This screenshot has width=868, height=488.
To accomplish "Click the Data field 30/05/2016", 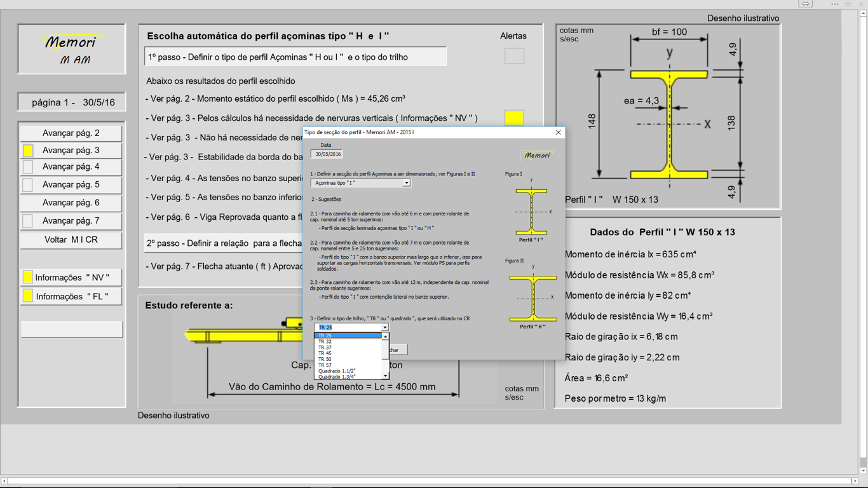I will click(327, 154).
